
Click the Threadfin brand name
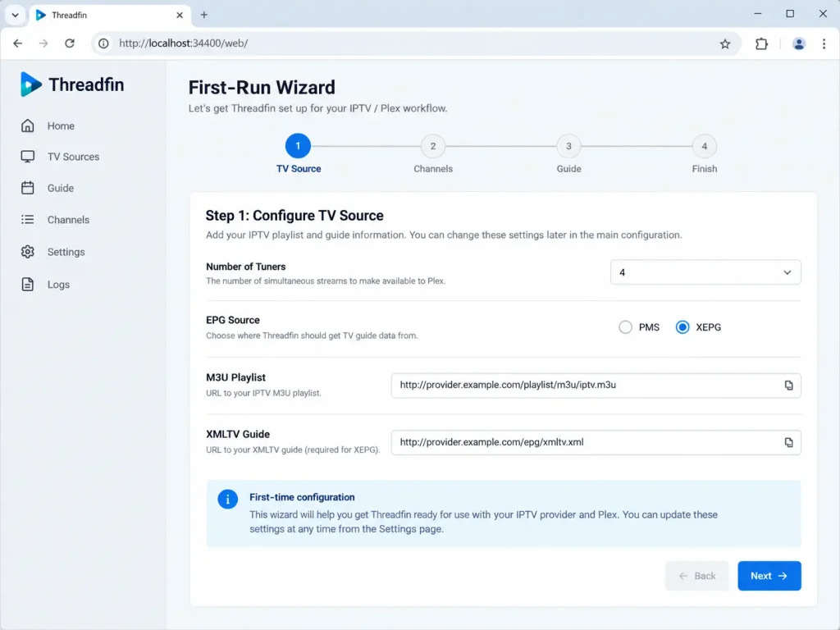point(86,84)
